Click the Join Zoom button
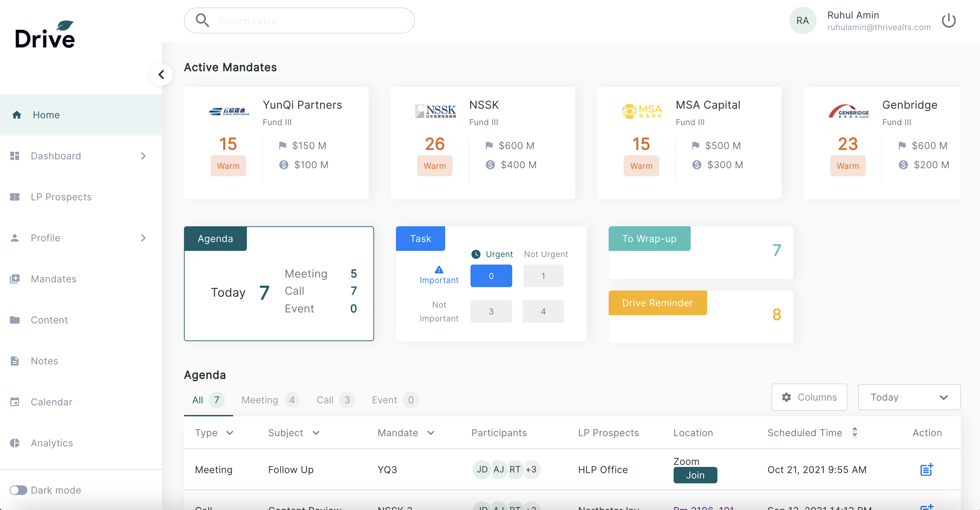 tap(695, 475)
